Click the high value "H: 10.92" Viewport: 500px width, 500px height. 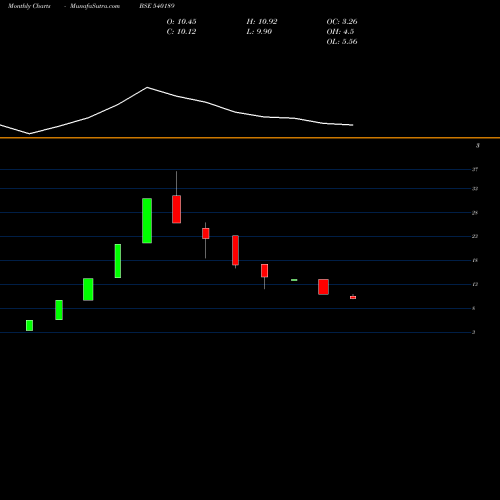(262, 22)
